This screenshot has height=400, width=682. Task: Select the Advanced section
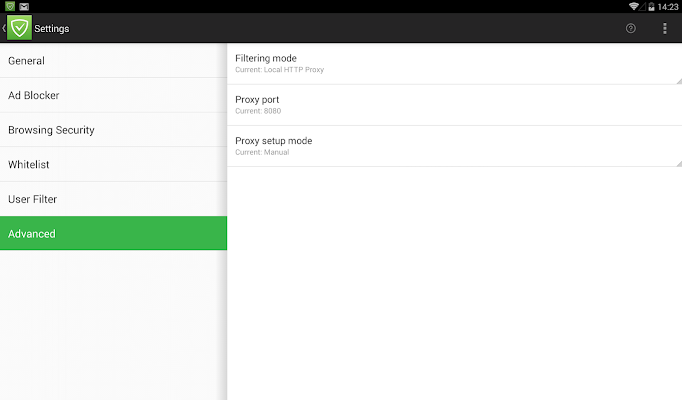pos(113,234)
